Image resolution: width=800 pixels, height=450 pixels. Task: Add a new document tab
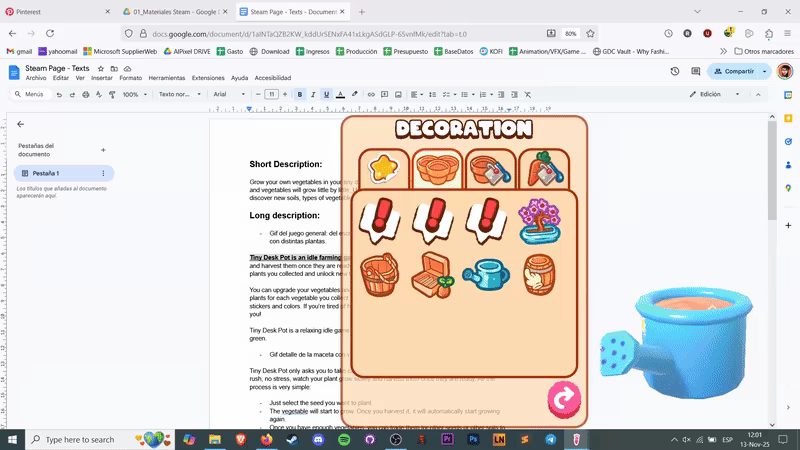point(103,150)
